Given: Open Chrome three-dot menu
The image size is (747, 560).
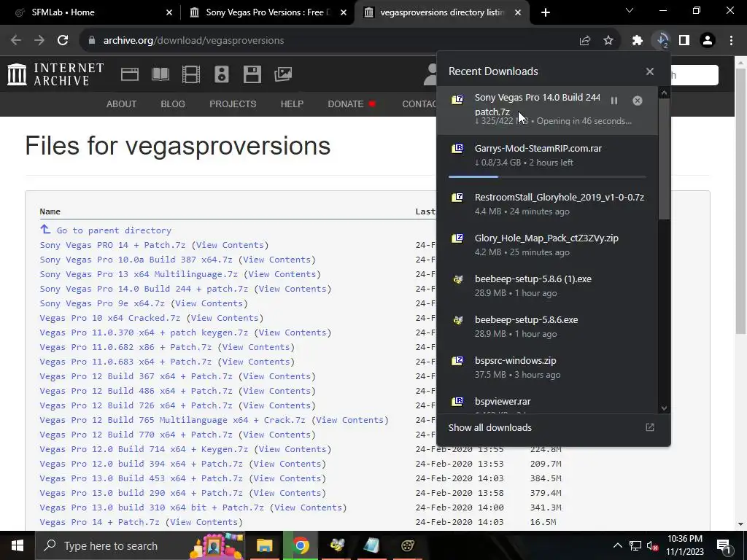Looking at the screenshot, I should (x=731, y=41).
